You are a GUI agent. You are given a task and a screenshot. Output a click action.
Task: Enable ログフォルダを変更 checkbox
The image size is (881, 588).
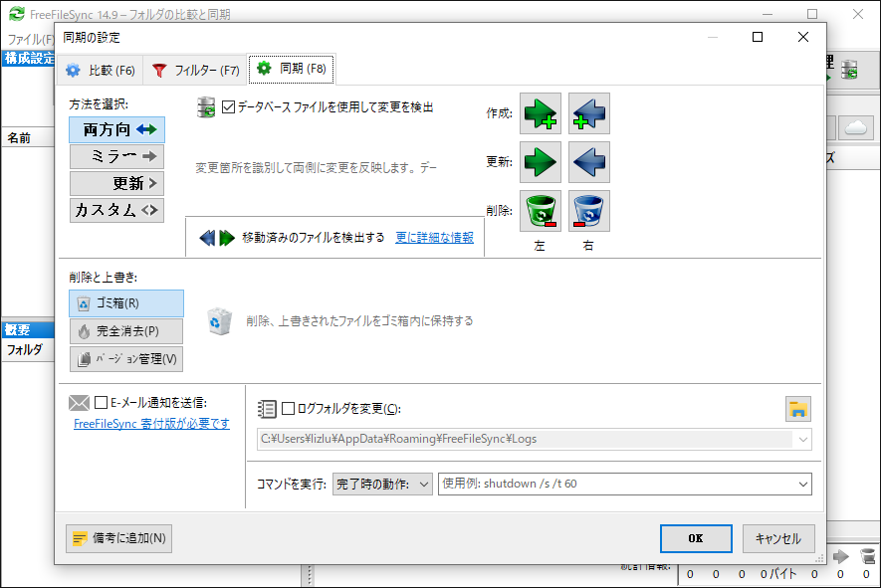tap(288, 408)
